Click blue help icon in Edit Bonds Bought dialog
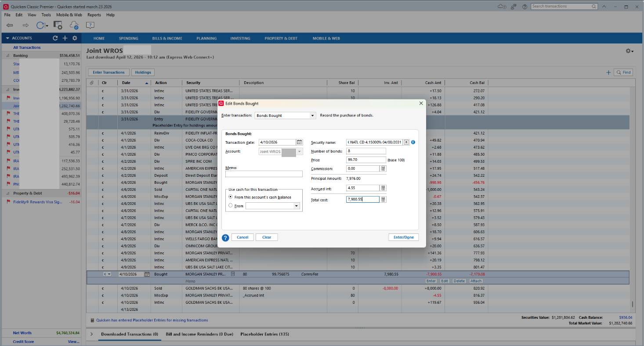644x346 pixels. [225, 237]
